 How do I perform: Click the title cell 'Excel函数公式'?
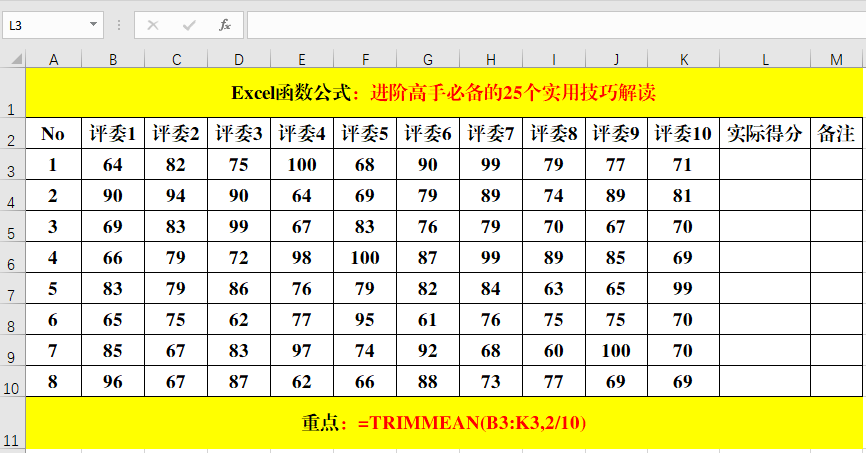[444, 93]
